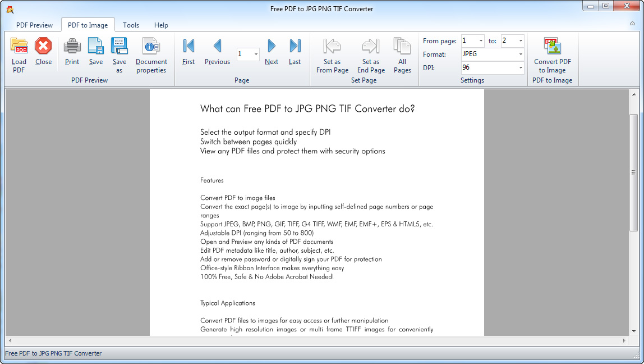This screenshot has height=364, width=644.
Task: Save the document using Save icon
Action: tap(96, 46)
